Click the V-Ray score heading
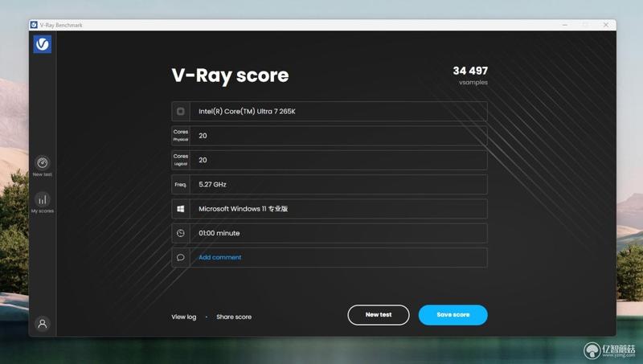 tap(230, 76)
